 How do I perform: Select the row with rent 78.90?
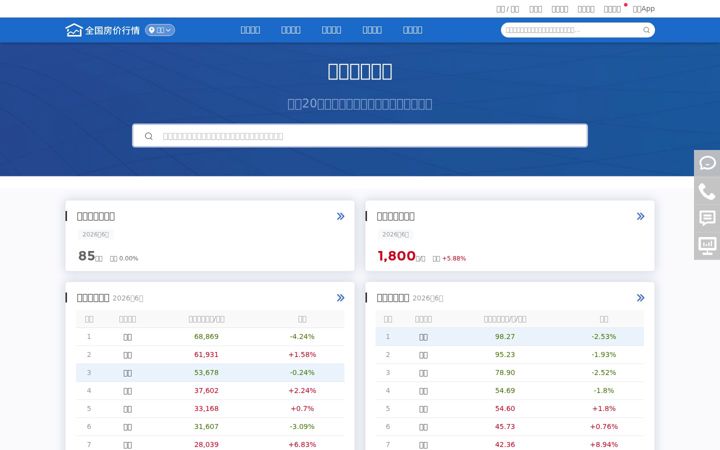[x=510, y=372]
